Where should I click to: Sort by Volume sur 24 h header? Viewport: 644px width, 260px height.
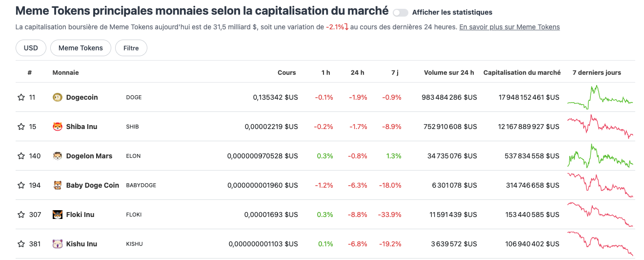pyautogui.click(x=449, y=72)
